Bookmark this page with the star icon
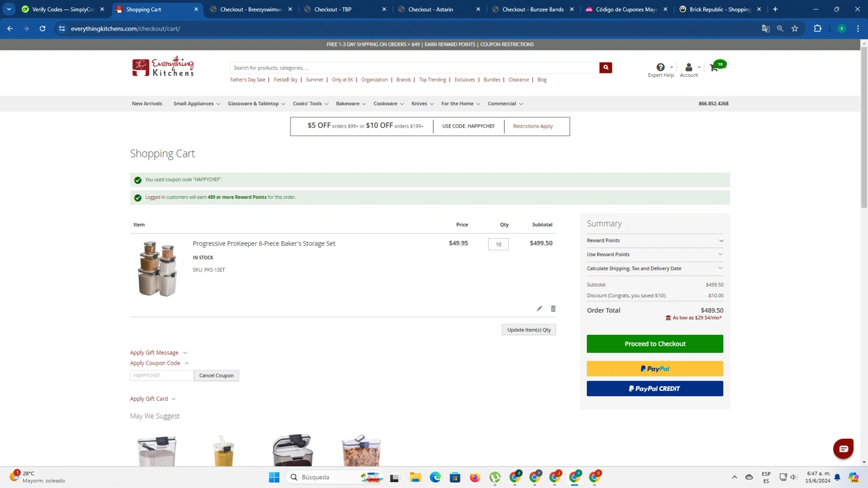 click(795, 28)
